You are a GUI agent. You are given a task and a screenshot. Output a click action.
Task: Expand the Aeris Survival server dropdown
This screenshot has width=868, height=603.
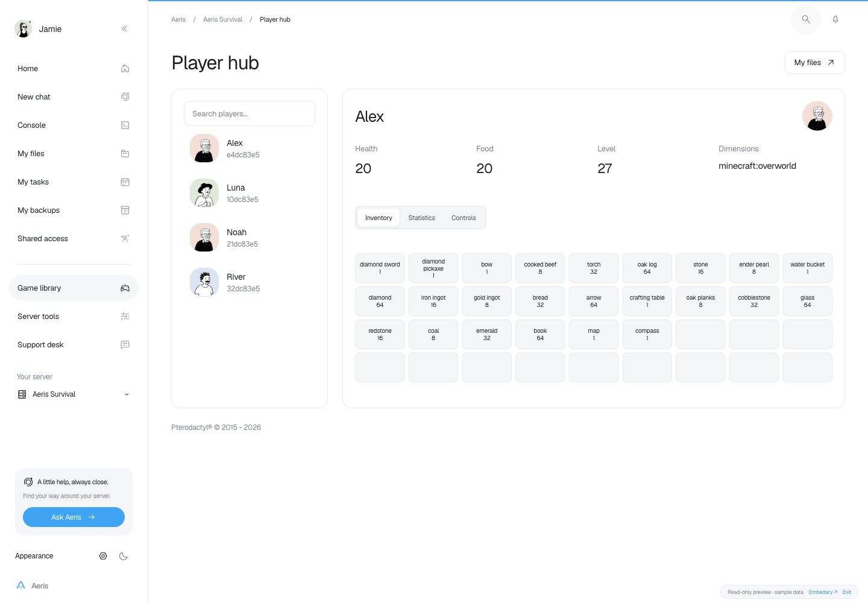point(74,394)
